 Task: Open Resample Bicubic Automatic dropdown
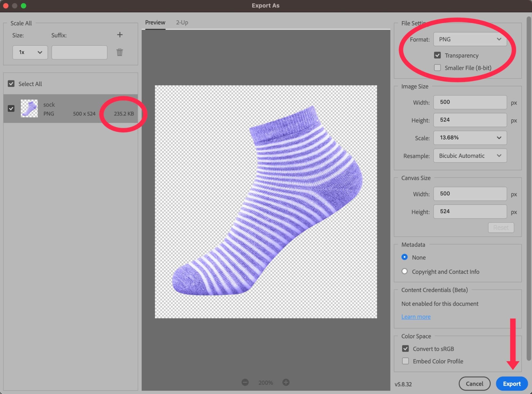click(x=470, y=156)
